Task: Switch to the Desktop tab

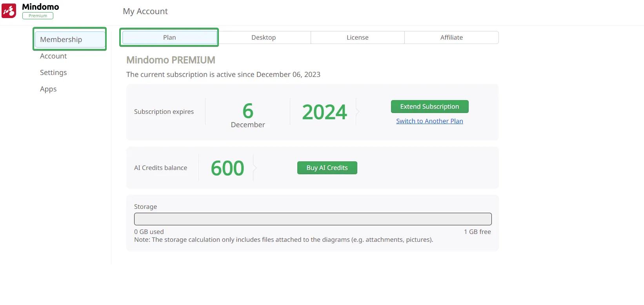Action: (x=264, y=38)
